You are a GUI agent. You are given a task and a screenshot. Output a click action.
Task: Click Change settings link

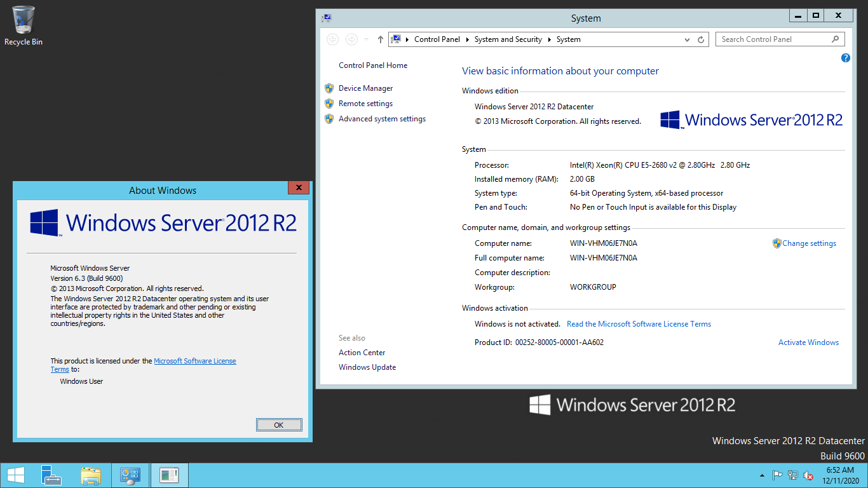(809, 243)
